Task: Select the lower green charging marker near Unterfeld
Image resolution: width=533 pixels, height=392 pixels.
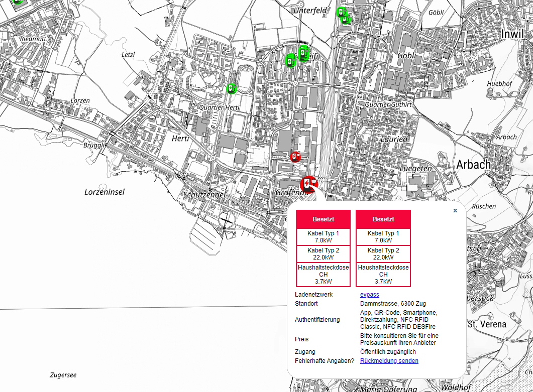Action: click(346, 19)
